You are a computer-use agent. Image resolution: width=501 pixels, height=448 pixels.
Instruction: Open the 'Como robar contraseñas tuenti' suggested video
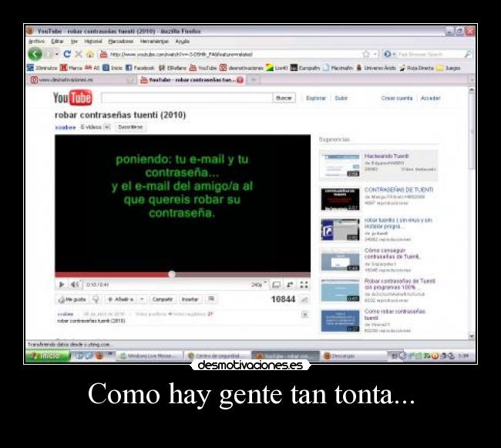coord(340,321)
